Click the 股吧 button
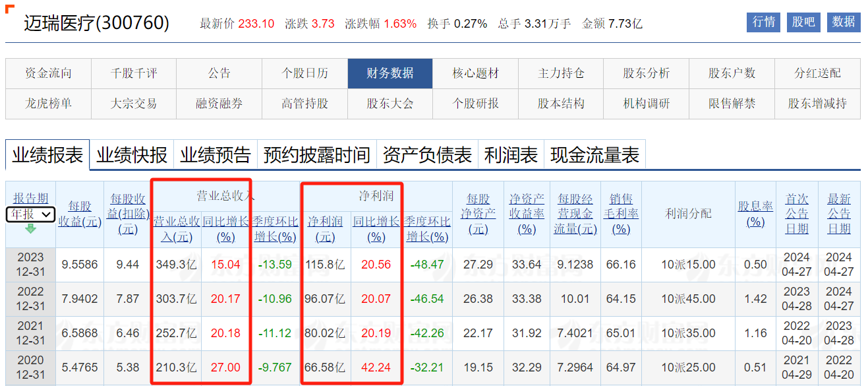This screenshot has height=386, width=868. (803, 22)
